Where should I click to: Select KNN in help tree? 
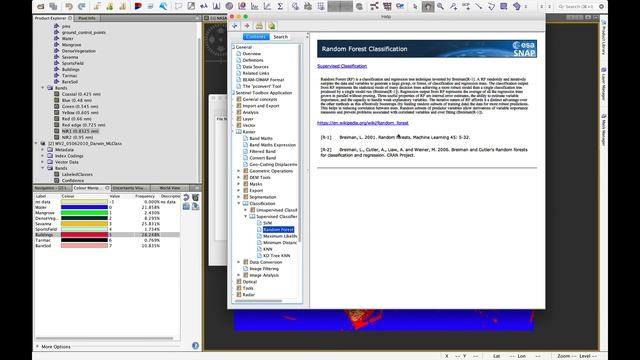268,249
